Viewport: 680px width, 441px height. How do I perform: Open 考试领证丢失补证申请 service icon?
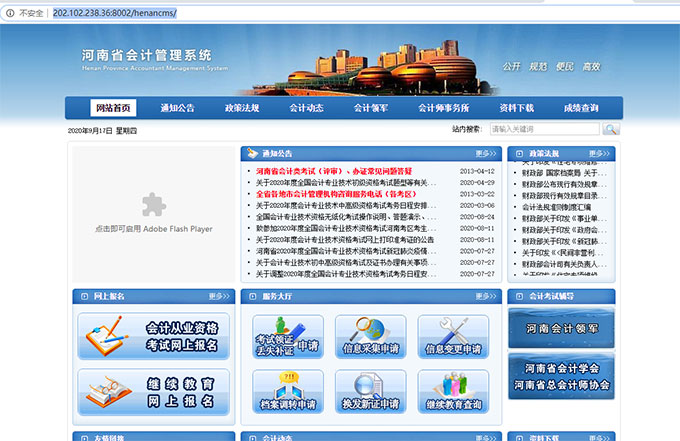(287, 336)
